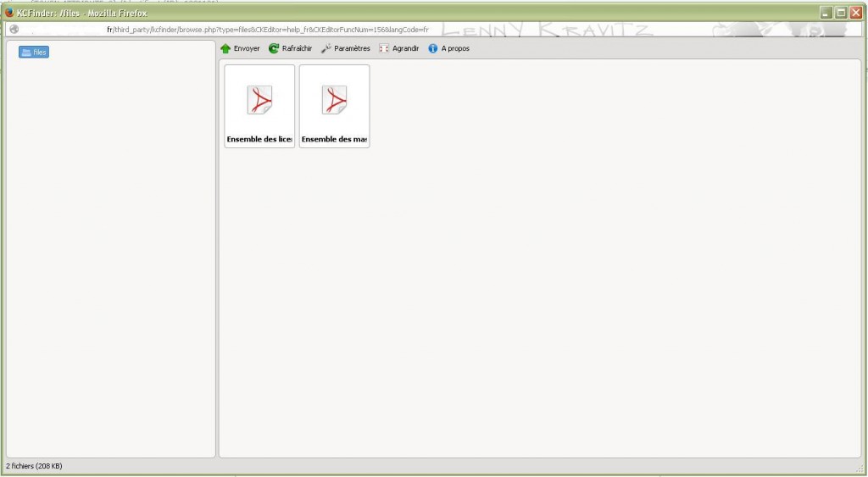
Task: Maximize the KCFinder Firefox window
Action: pos(841,13)
